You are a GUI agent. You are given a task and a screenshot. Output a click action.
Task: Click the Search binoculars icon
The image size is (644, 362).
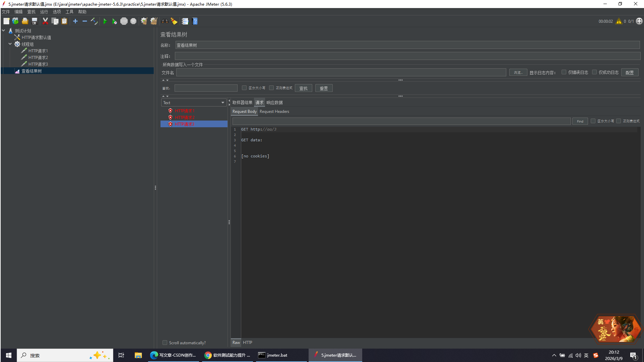165,21
